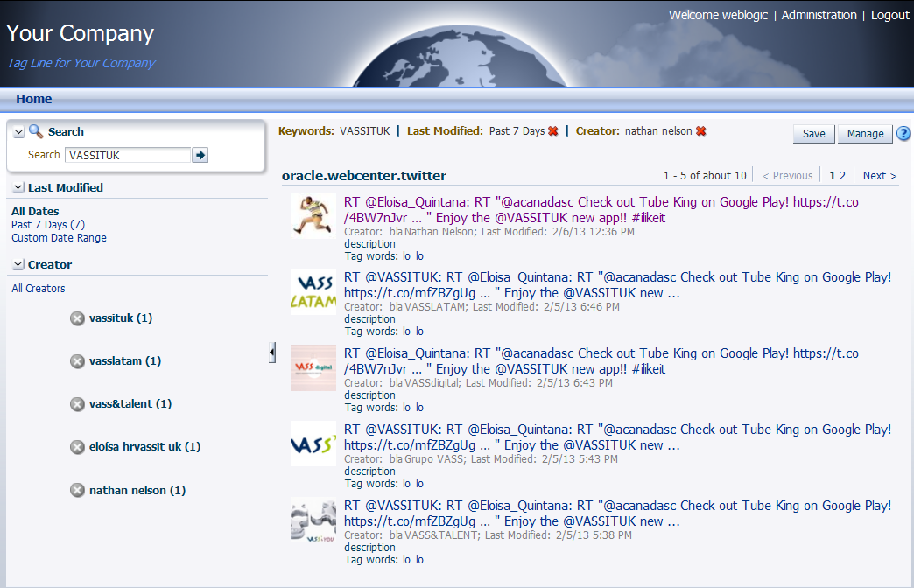Focus the Search text field containing VASSITUK
The height and width of the screenshot is (588, 914).
click(128, 155)
